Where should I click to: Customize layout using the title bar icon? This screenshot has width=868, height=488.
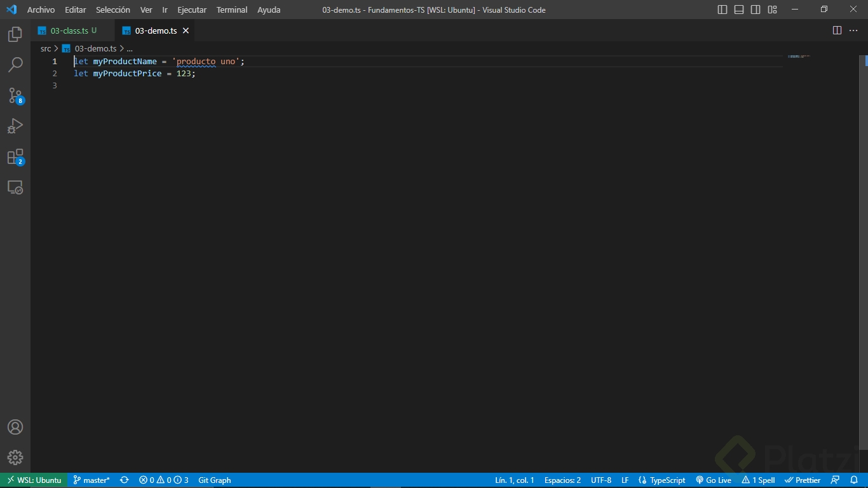(x=772, y=10)
